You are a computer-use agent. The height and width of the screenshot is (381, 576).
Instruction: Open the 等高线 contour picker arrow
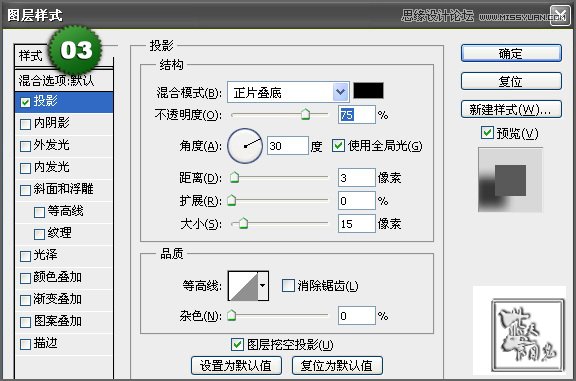click(x=263, y=285)
